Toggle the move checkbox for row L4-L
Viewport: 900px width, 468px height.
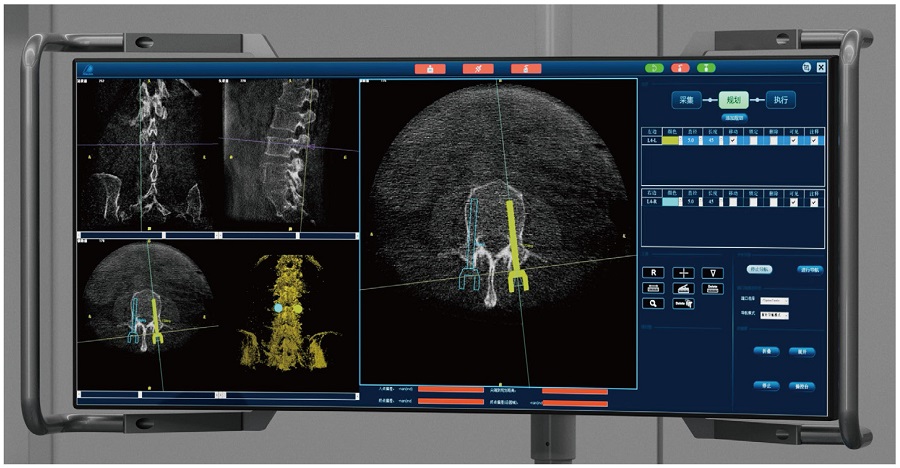point(733,141)
